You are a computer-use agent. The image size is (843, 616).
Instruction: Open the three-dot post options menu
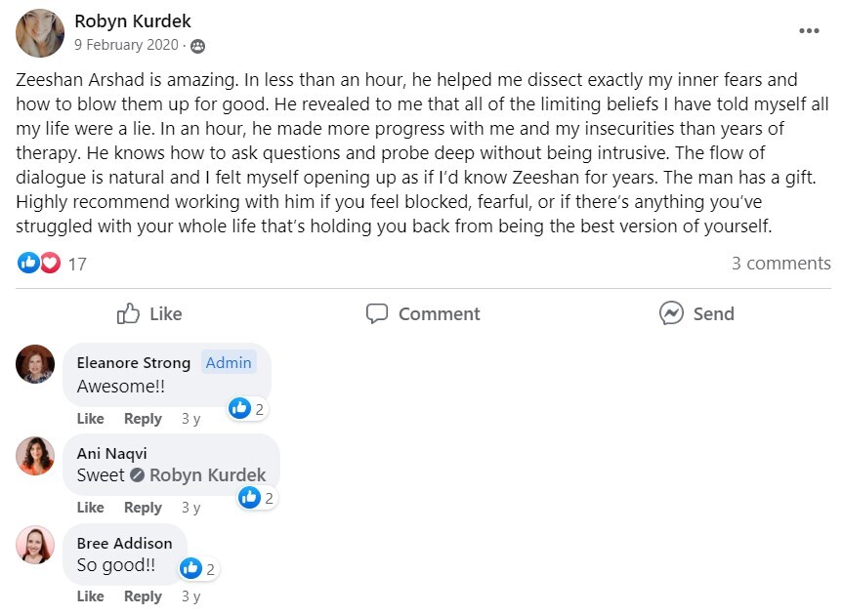[809, 31]
